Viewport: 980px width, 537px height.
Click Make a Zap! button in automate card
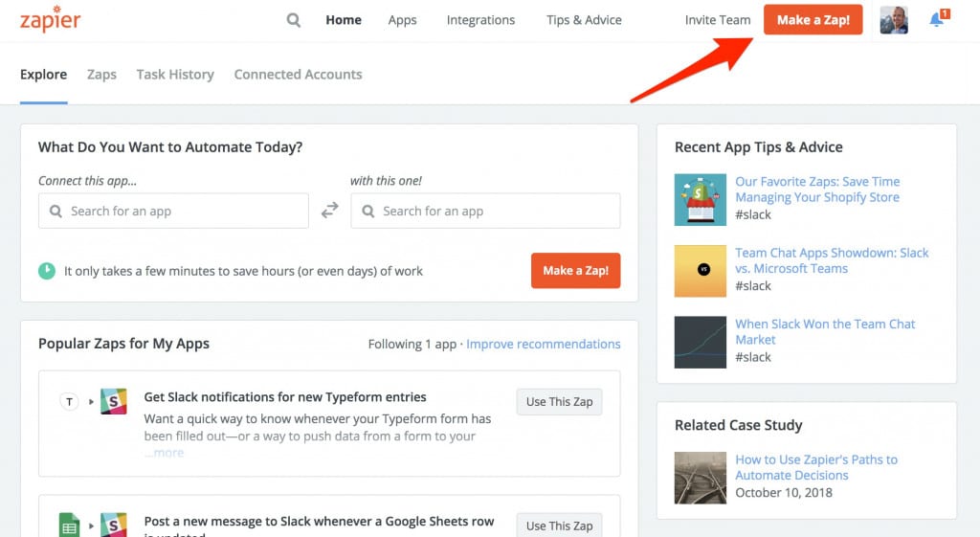click(575, 271)
